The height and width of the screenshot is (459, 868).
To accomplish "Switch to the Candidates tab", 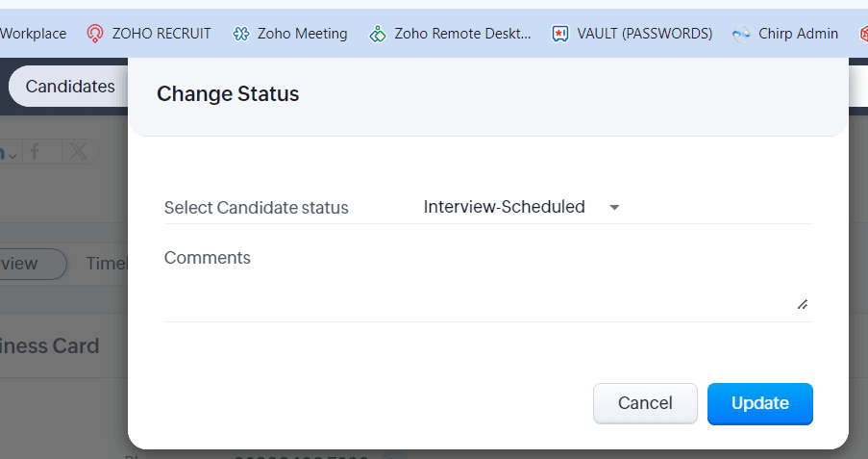I will pyautogui.click(x=69, y=87).
